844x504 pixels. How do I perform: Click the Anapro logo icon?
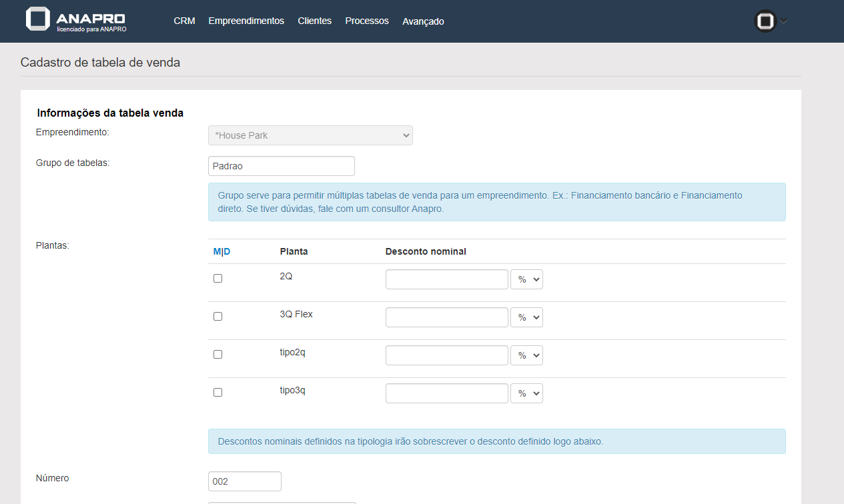coord(38,19)
